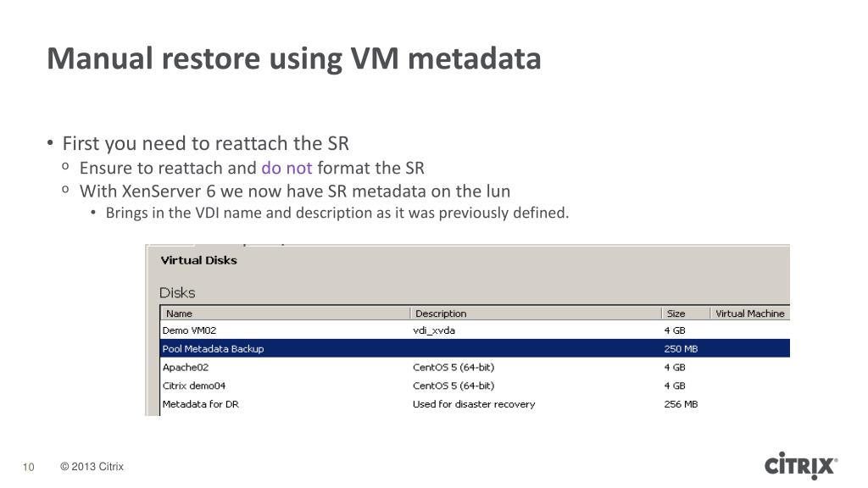Click the Disks section label

click(177, 293)
